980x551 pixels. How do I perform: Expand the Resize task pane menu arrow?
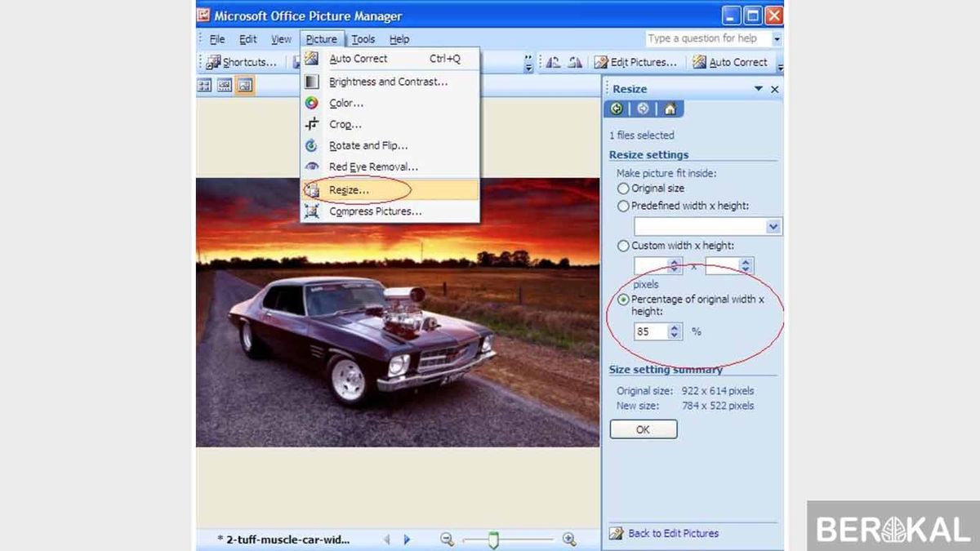point(759,89)
